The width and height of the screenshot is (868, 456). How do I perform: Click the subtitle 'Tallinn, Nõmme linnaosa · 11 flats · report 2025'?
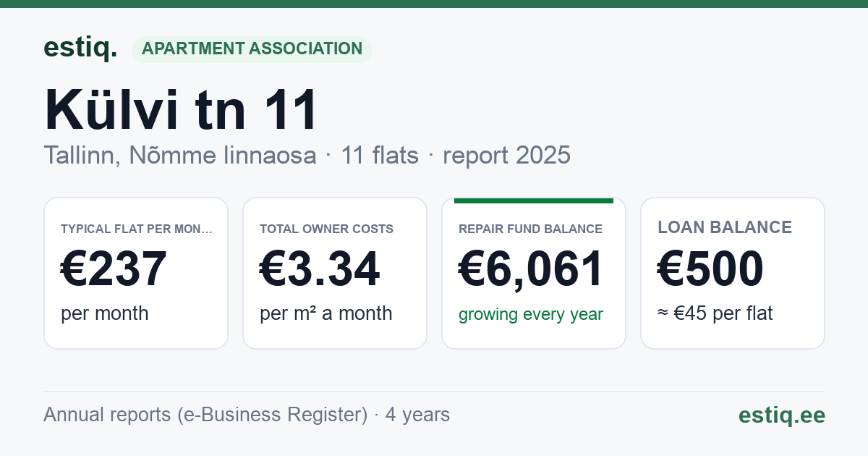coord(307,155)
